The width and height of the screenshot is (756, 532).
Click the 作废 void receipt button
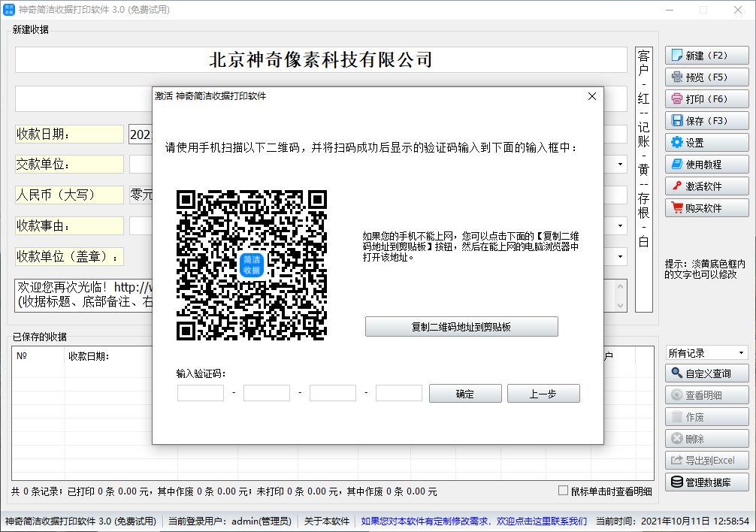[x=707, y=417]
